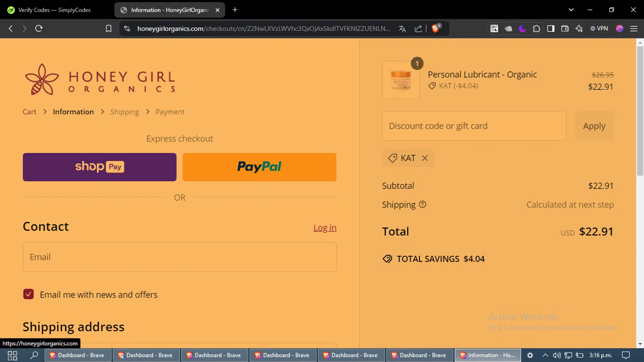Open the purple moon extension icon
This screenshot has height=362, width=644.
tap(522, 28)
